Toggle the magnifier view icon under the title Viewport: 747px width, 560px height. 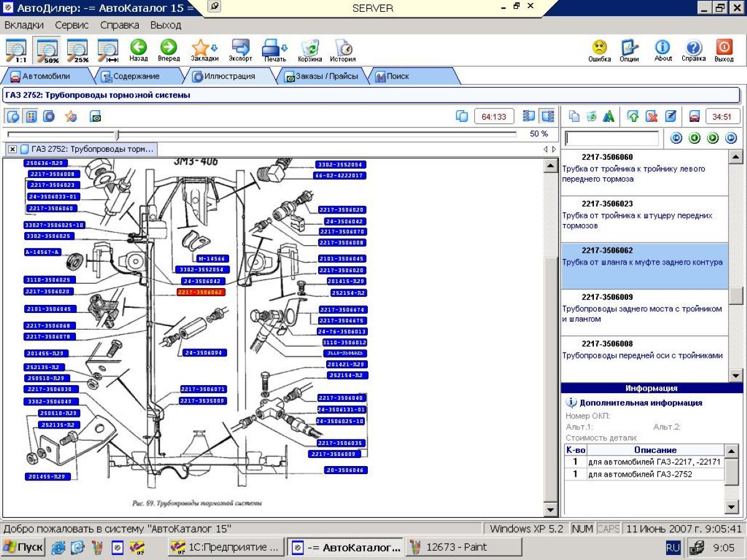coord(14,116)
